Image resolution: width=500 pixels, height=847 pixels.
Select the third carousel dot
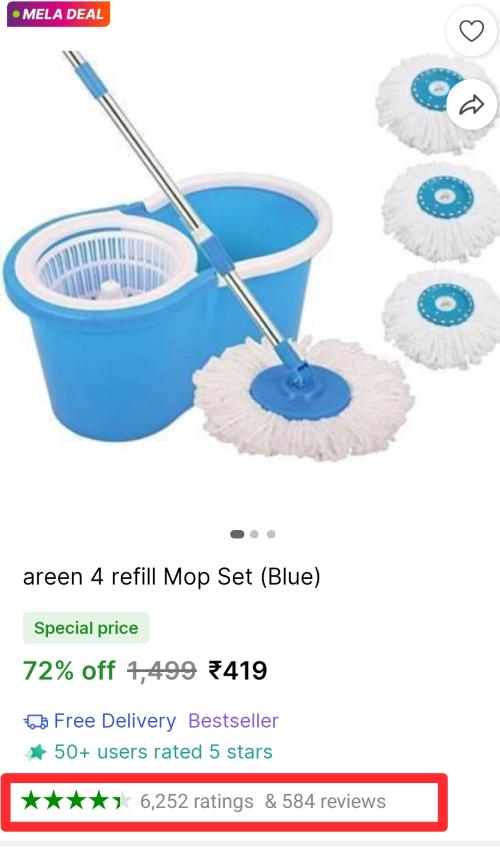coord(271,534)
